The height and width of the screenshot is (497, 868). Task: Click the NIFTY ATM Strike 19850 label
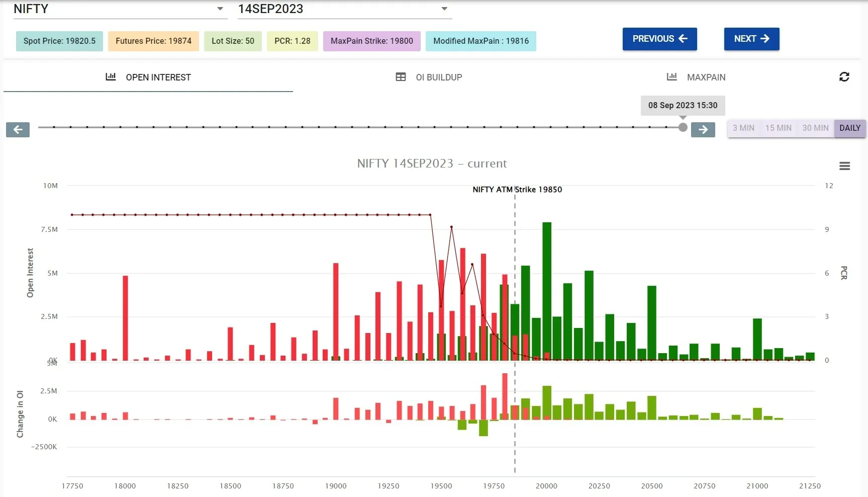517,190
